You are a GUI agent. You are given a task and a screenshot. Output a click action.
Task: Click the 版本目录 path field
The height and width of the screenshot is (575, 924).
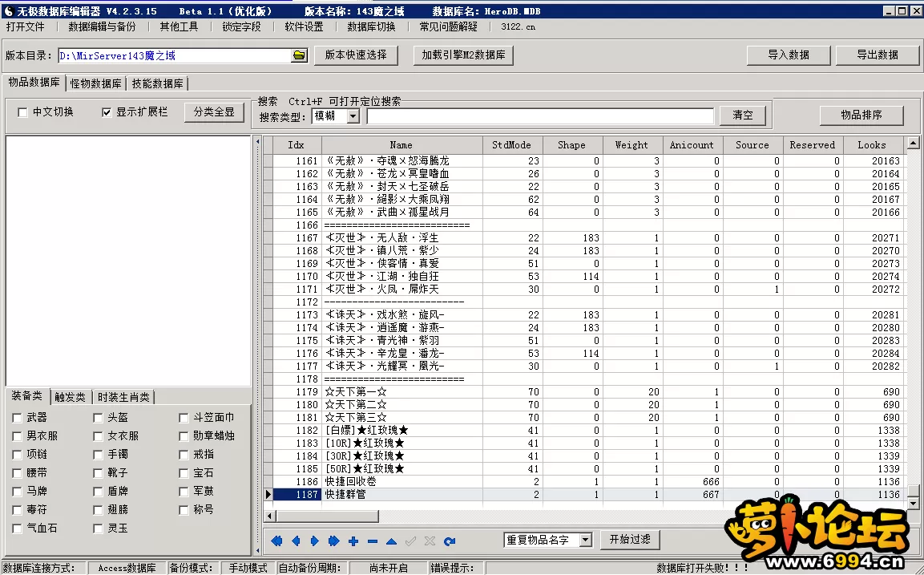[x=175, y=55]
